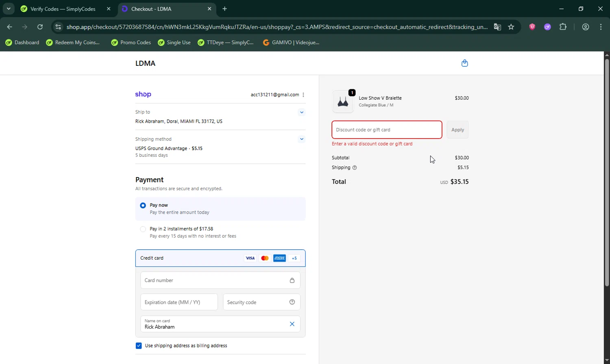Click the acc131211@gmail.com email text
610x364 pixels.
point(275,95)
